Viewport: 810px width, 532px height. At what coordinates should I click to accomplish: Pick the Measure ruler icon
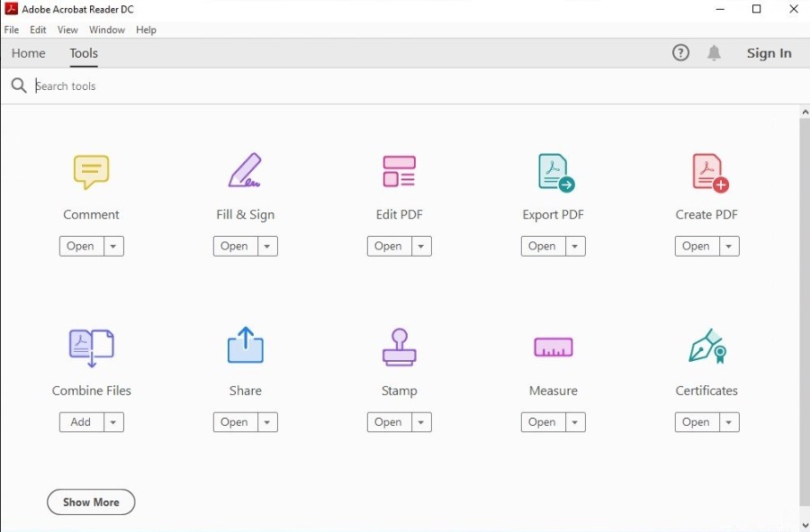pos(553,347)
